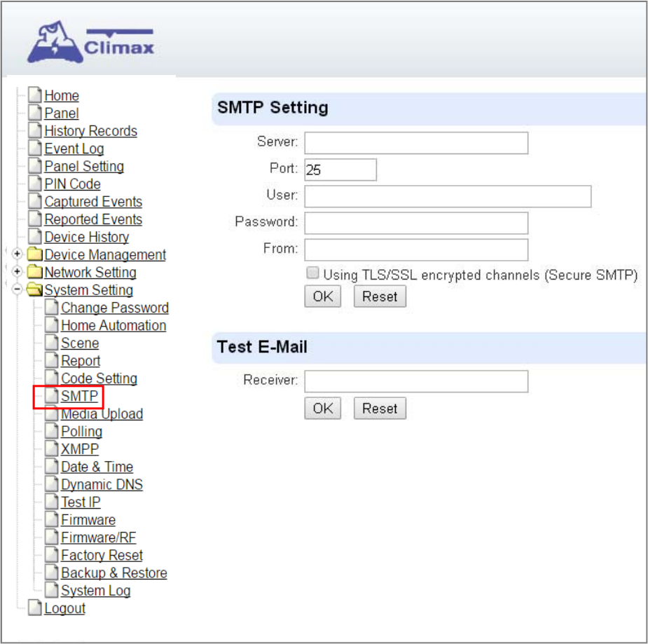Click the page icon beside Home
The width and height of the screenshot is (648, 644).
click(x=35, y=95)
